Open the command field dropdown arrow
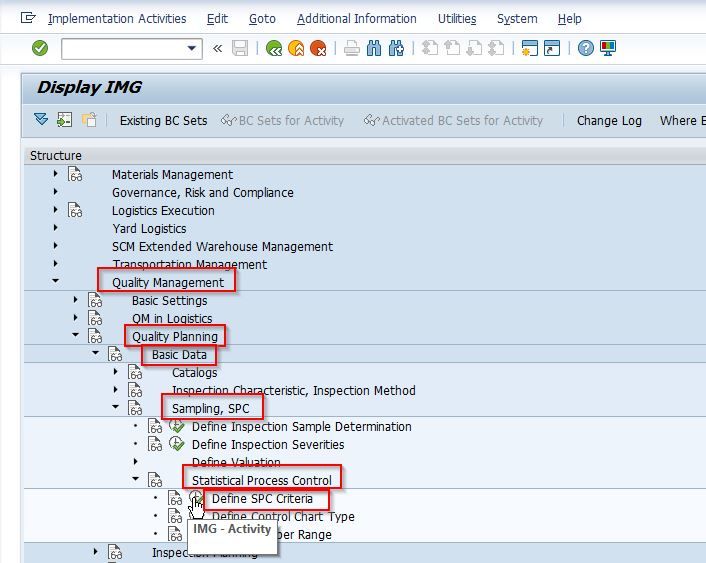706x563 pixels. 192,48
